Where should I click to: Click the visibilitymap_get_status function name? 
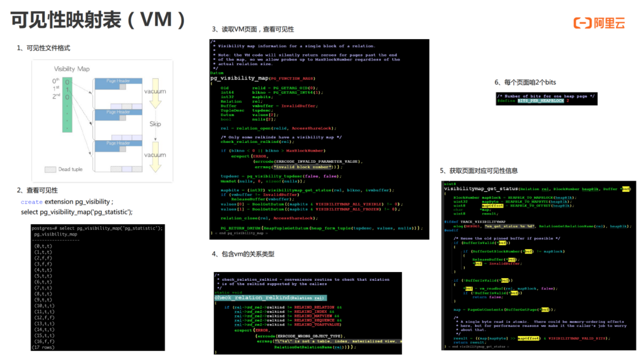(x=481, y=189)
